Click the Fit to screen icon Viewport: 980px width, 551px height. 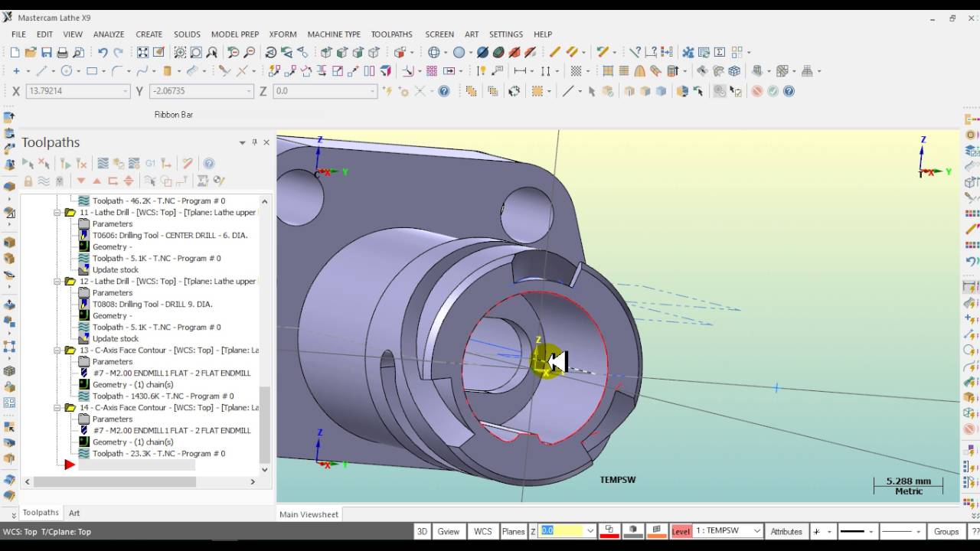click(x=143, y=53)
